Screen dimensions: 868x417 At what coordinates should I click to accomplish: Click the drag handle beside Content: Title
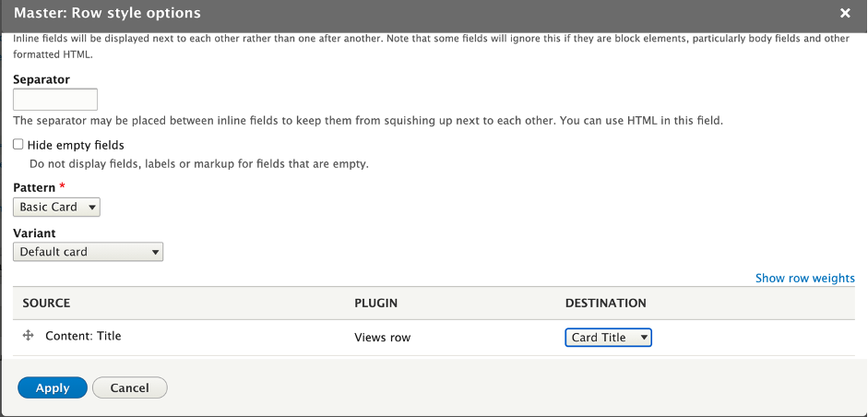29,336
